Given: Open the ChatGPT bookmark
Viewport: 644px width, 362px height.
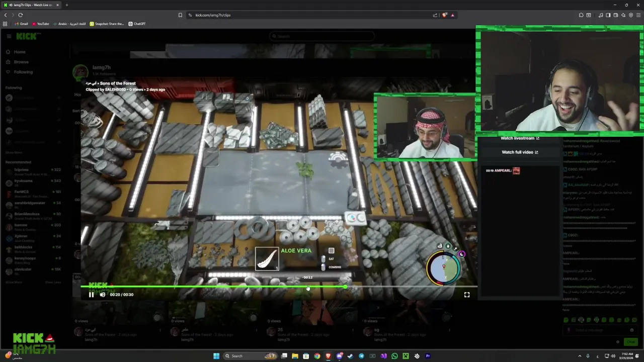Looking at the screenshot, I should [137, 24].
